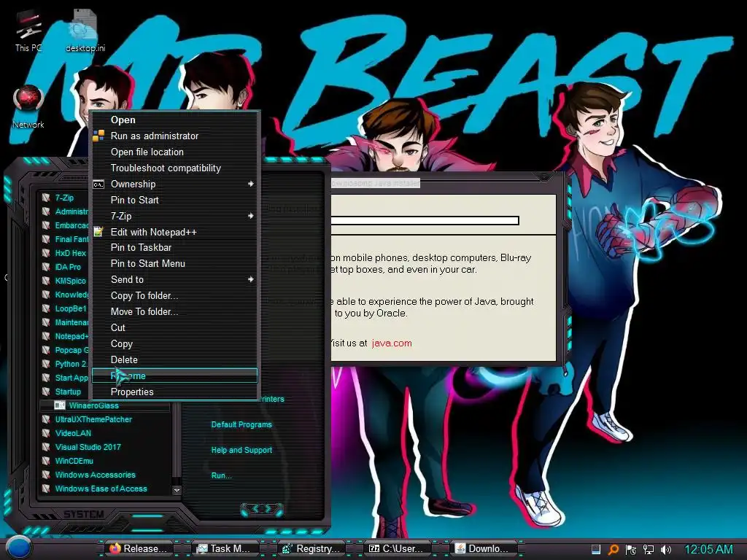Click the 12:05 AM clock
Viewport: 747px width, 560px height.
click(708, 550)
